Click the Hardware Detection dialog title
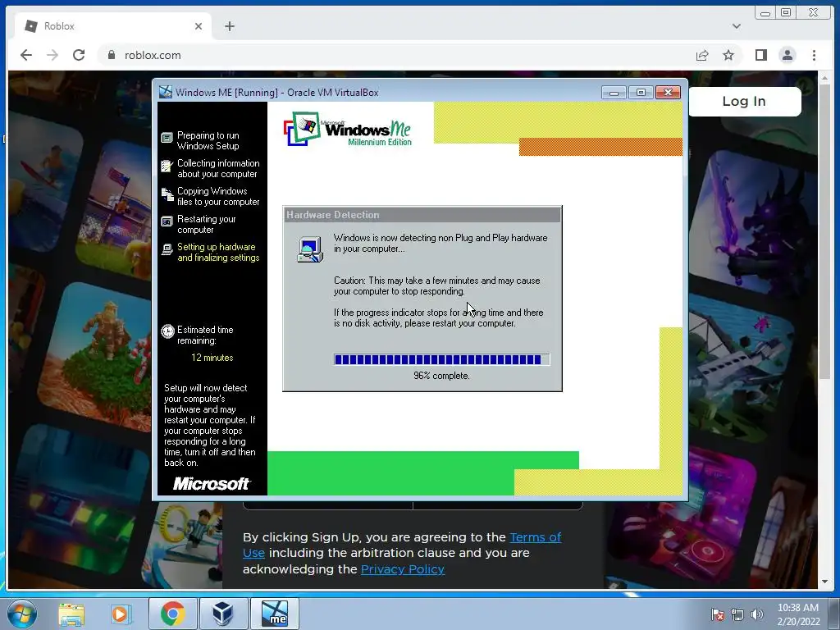This screenshot has width=840, height=630. point(333,215)
